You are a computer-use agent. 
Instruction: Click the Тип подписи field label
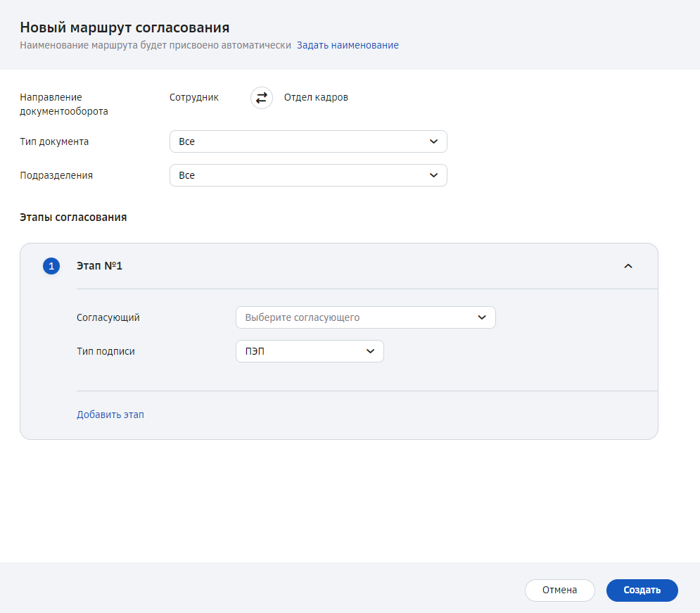coord(106,351)
